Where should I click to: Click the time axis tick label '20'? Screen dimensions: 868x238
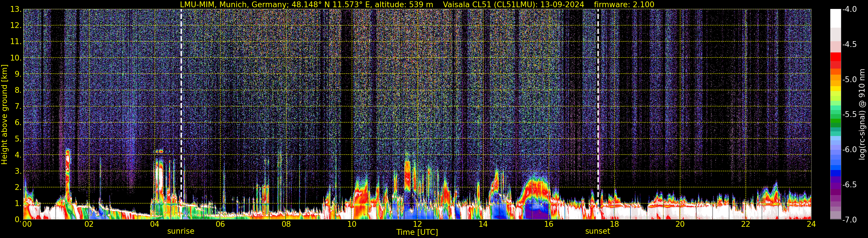[680, 224]
